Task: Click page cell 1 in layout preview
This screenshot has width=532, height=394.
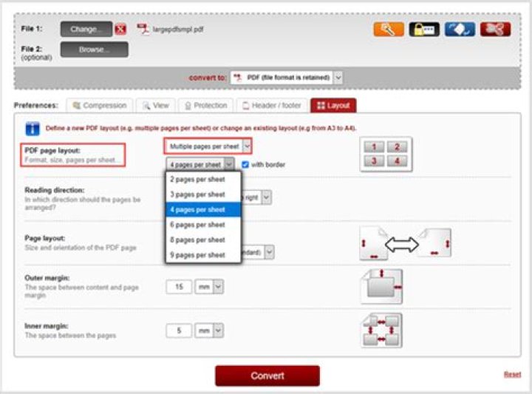Action: click(x=374, y=147)
